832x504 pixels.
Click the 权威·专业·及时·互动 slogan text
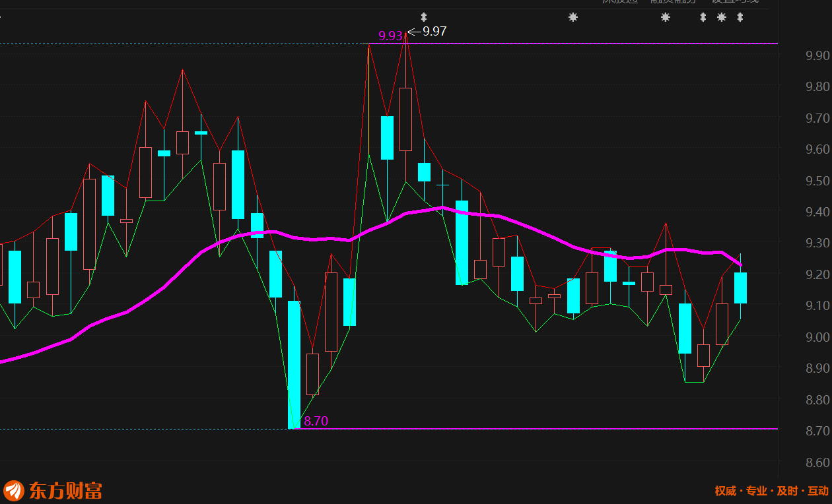coord(771,491)
